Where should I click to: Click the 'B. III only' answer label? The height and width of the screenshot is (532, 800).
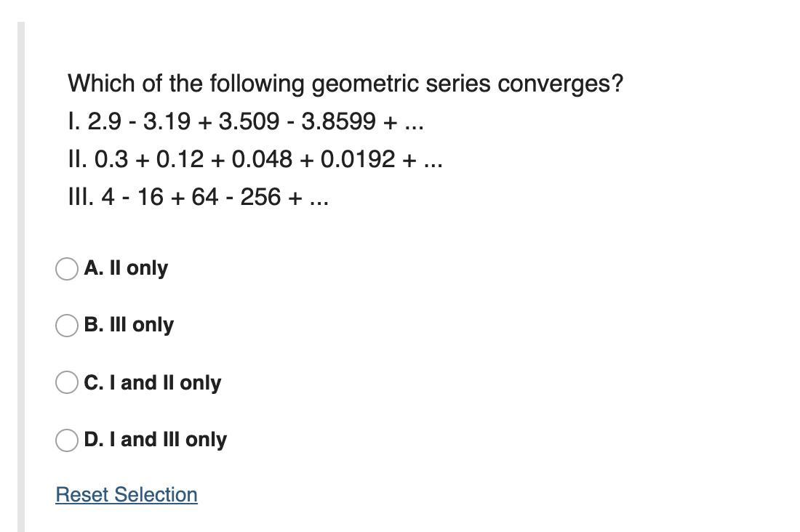[x=129, y=325]
